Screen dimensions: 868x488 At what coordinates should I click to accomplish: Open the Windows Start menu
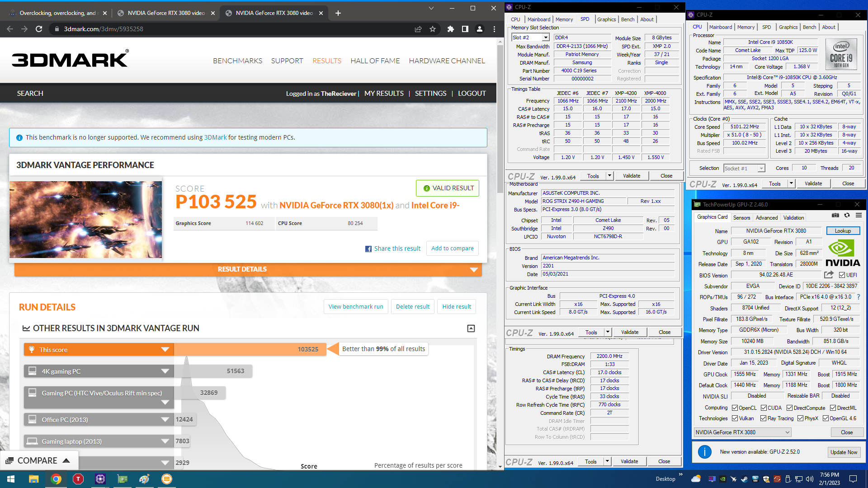(11, 479)
